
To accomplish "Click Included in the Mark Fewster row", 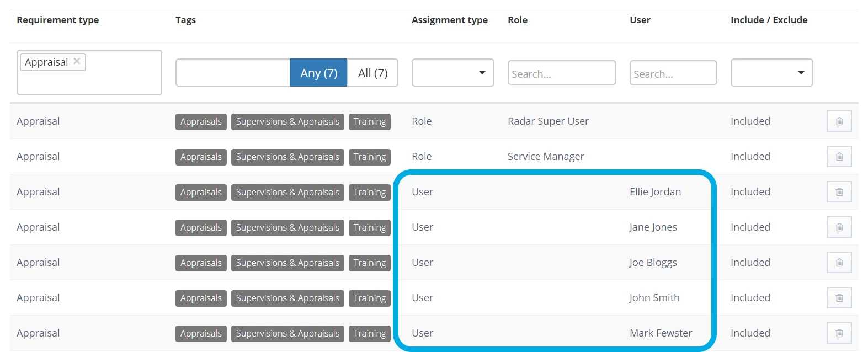I will 750,333.
